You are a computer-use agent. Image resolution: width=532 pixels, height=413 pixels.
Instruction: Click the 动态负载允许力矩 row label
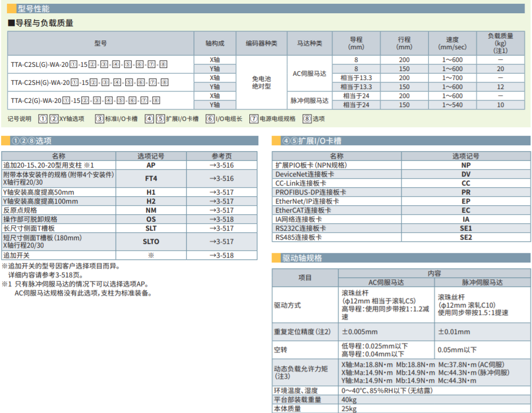click(x=301, y=372)
